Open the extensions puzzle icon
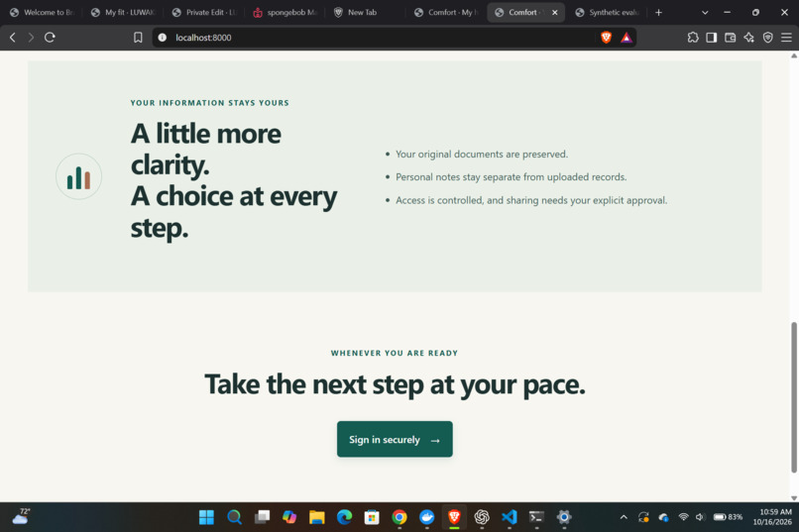This screenshot has width=799, height=532. [693, 38]
